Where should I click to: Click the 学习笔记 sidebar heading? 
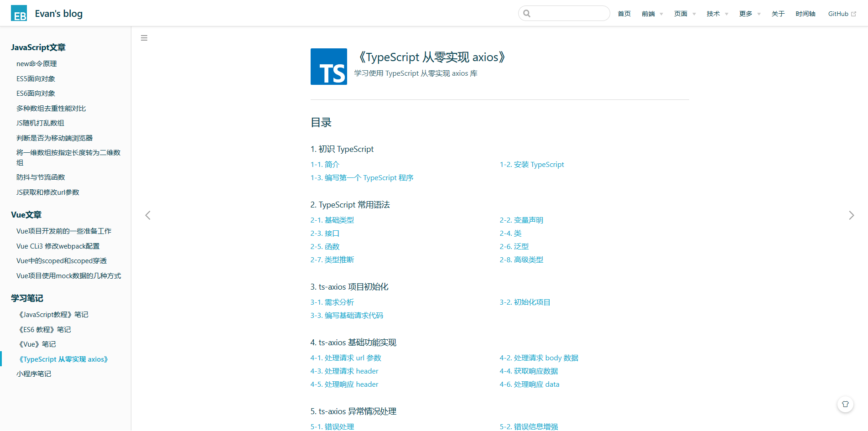click(x=27, y=298)
